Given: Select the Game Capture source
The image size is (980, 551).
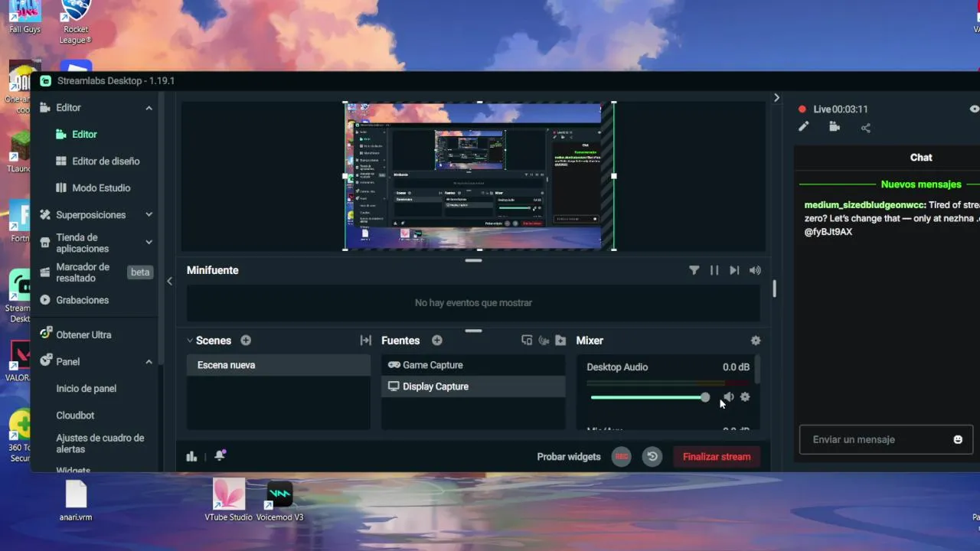Looking at the screenshot, I should pos(473,365).
